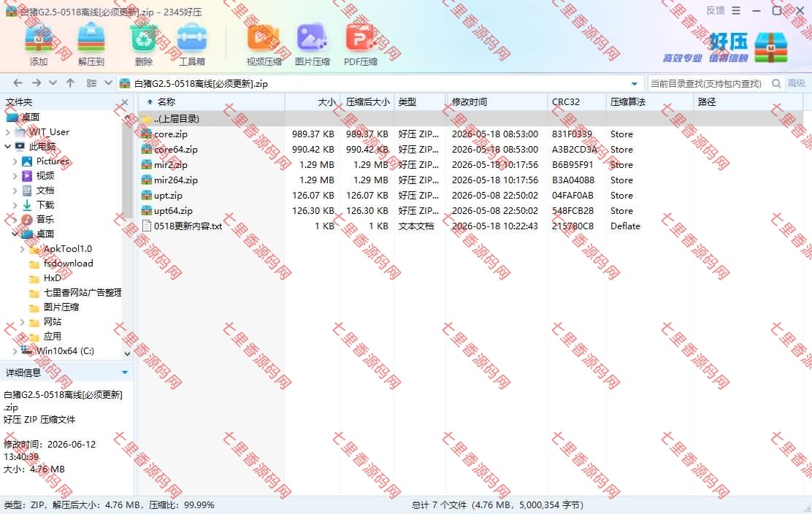Click the Deflate method cell

pyautogui.click(x=625, y=226)
